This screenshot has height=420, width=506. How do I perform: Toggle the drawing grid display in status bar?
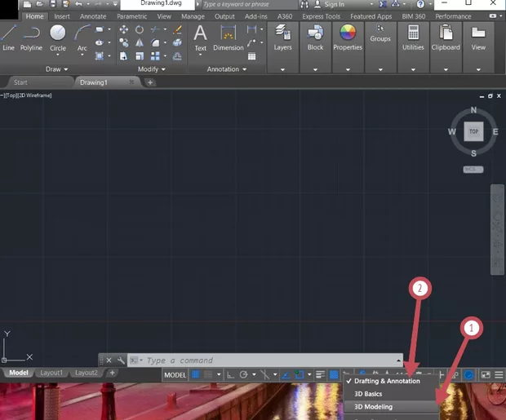point(195,374)
